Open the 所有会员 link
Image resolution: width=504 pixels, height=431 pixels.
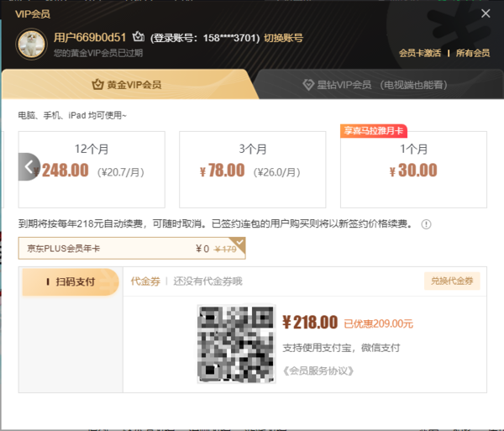point(473,53)
